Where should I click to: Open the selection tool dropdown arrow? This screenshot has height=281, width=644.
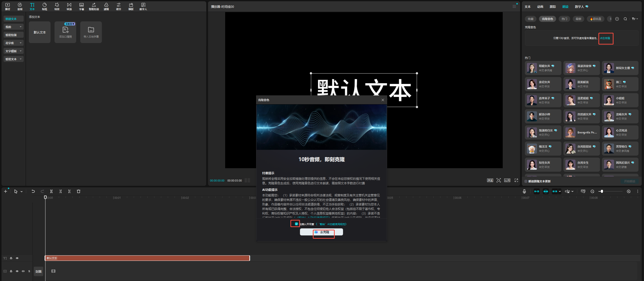(x=22, y=192)
